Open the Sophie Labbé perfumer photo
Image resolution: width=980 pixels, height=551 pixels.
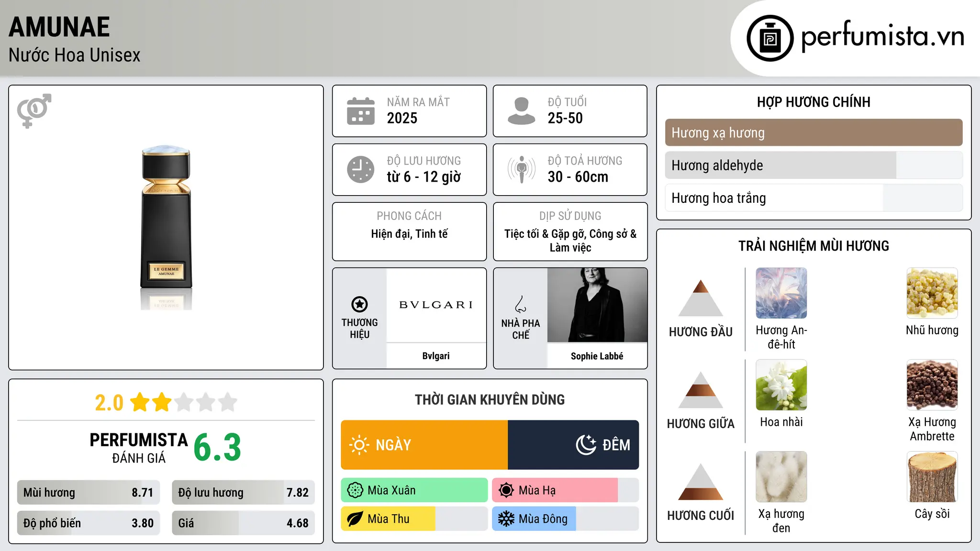coord(597,305)
